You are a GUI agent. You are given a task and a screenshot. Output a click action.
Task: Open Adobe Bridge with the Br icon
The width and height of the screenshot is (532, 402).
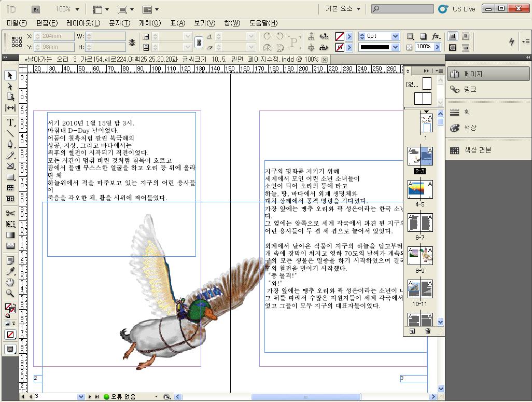tap(36, 9)
